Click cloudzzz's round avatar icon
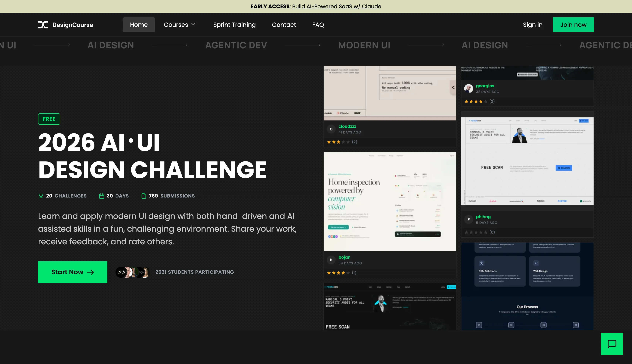Screen dimensions: 632x364 coord(331,129)
